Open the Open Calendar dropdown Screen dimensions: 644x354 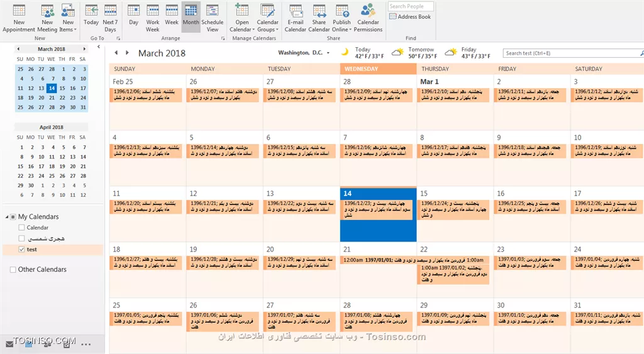click(242, 18)
